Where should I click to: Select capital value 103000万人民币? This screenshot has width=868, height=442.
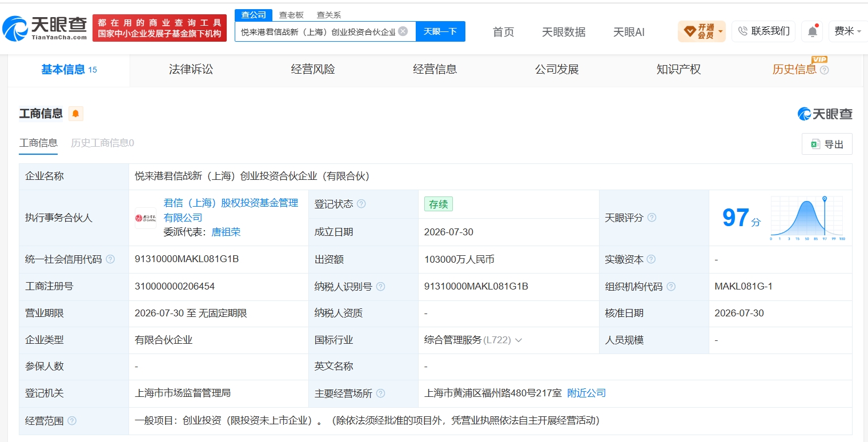(x=459, y=259)
